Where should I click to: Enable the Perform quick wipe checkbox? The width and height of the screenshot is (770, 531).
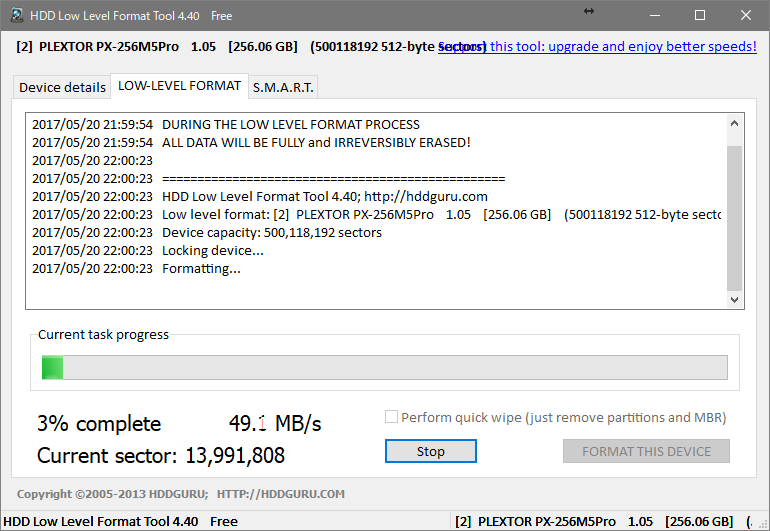click(392, 417)
